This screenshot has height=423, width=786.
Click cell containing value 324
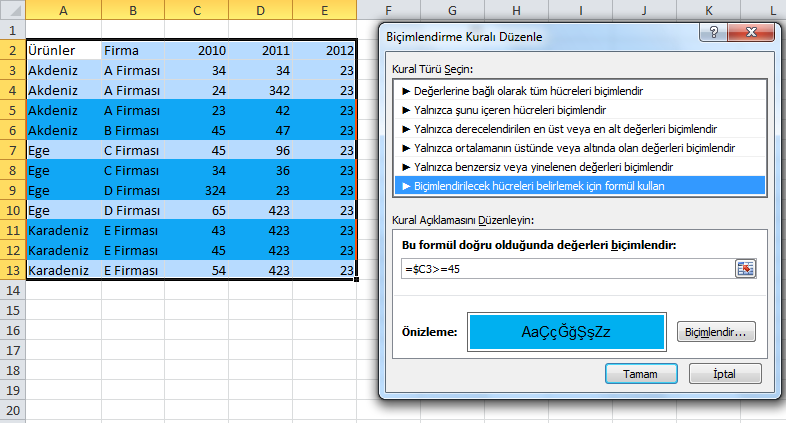[198, 190]
